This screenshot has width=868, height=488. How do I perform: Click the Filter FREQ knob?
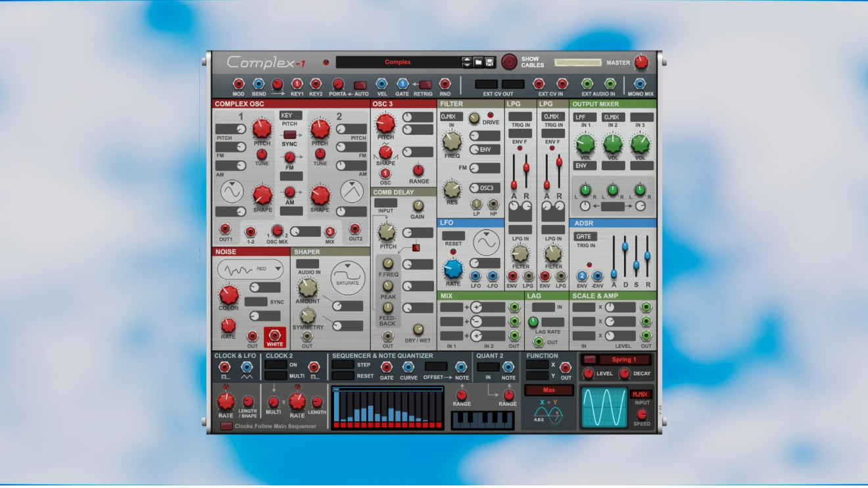[x=452, y=141]
